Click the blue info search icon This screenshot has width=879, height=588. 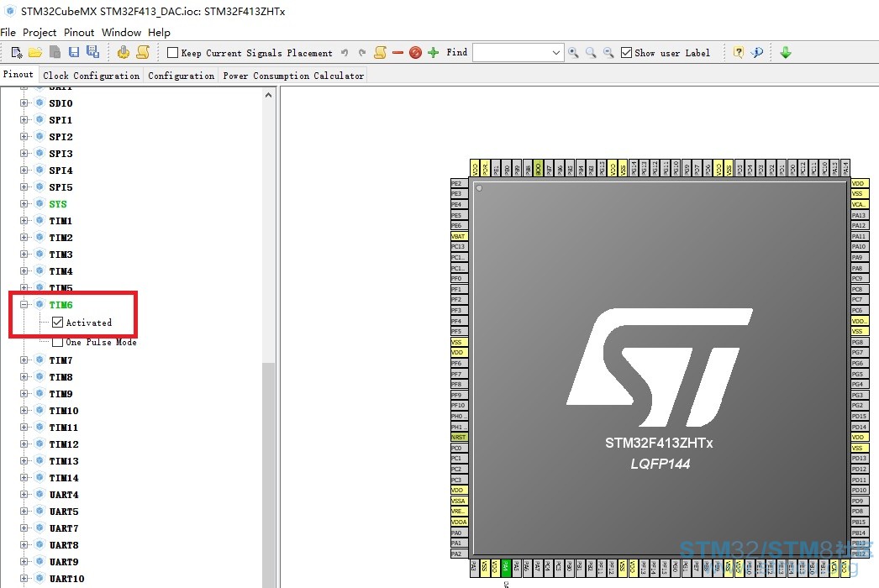(757, 53)
